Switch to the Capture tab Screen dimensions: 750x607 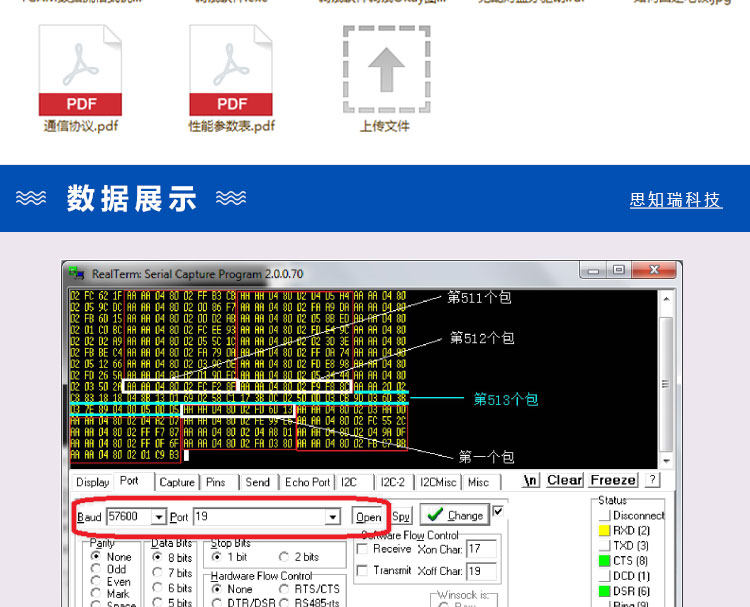pos(177,482)
